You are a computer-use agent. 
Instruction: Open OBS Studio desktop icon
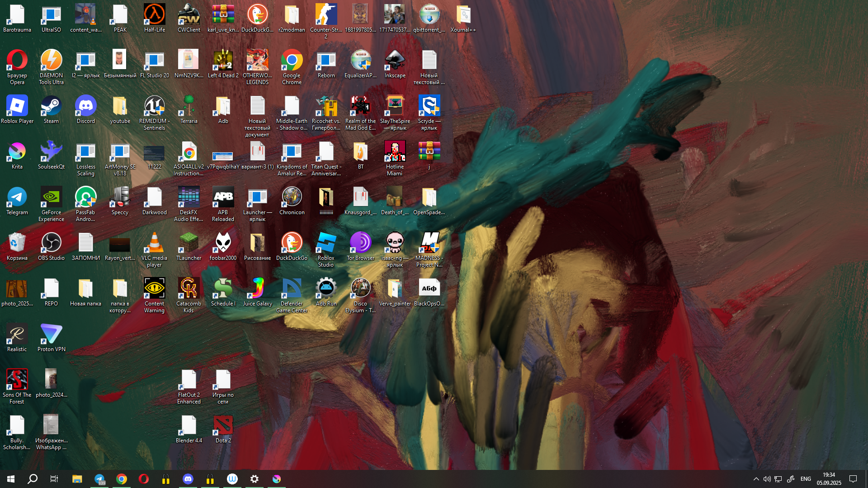point(51,247)
